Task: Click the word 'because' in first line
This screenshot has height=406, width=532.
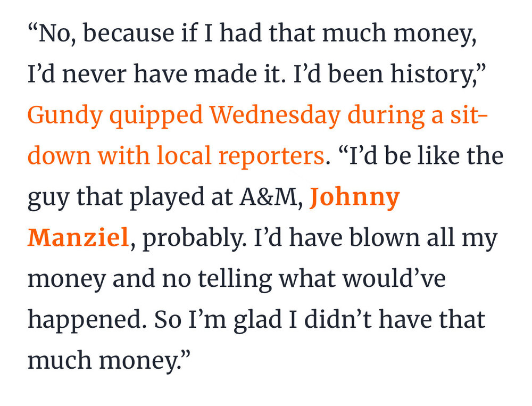Action: tap(129, 33)
